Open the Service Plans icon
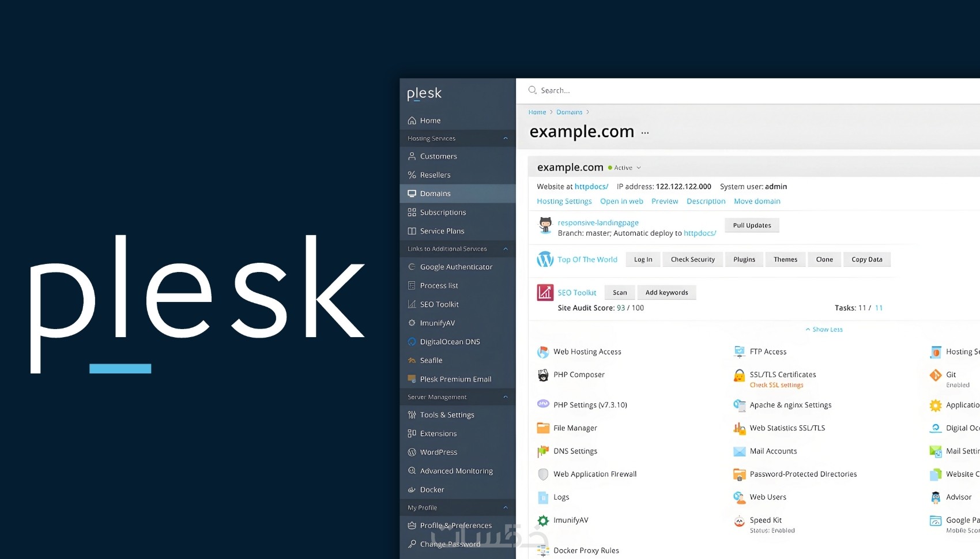Screen dimensions: 980x559 tap(412, 231)
